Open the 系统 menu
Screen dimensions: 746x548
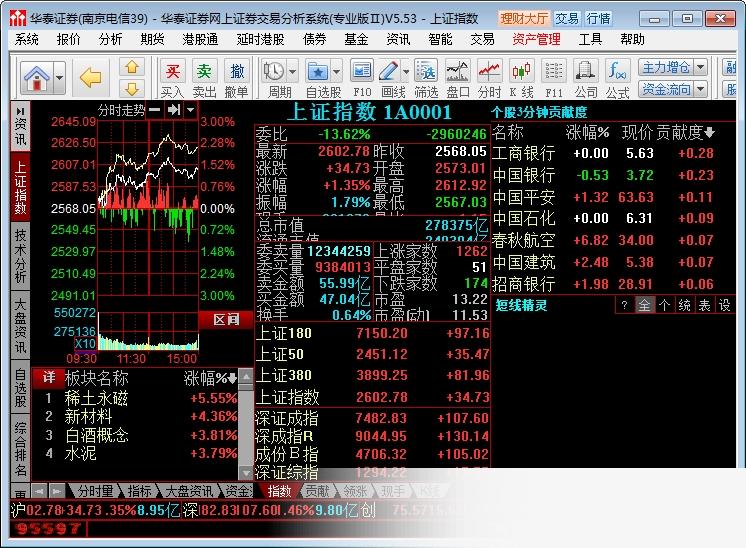(27, 39)
